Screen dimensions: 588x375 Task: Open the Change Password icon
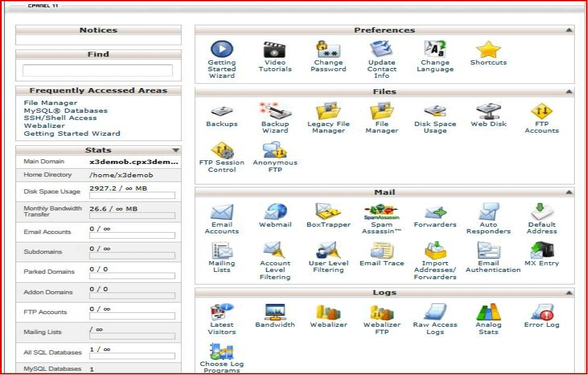328,49
